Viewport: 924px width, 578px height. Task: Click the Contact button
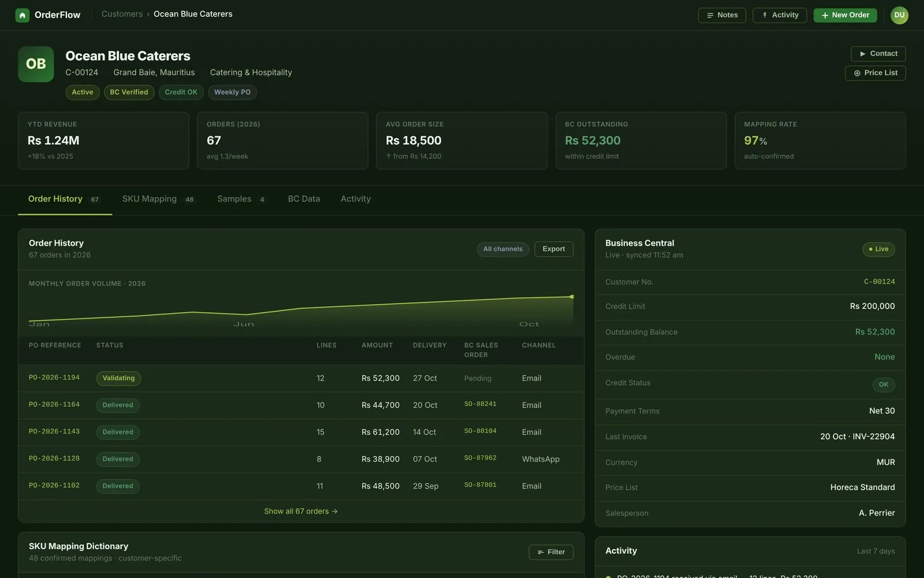(878, 54)
